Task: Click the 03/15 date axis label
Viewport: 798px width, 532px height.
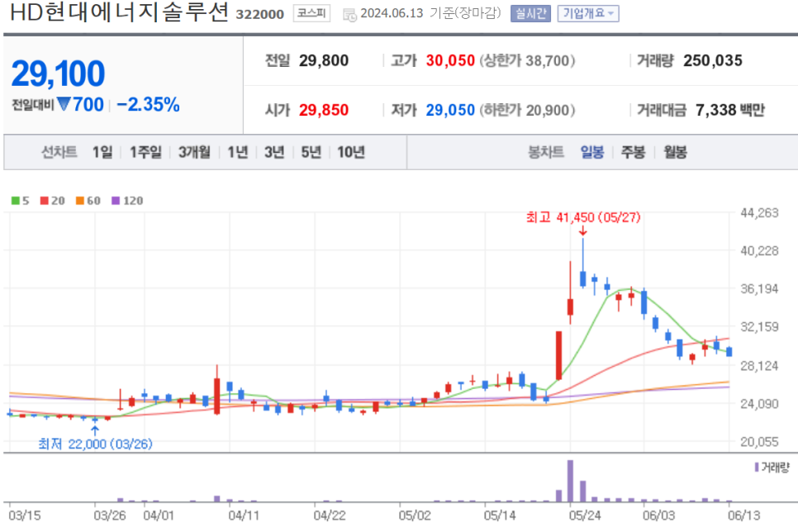Action: point(25,515)
